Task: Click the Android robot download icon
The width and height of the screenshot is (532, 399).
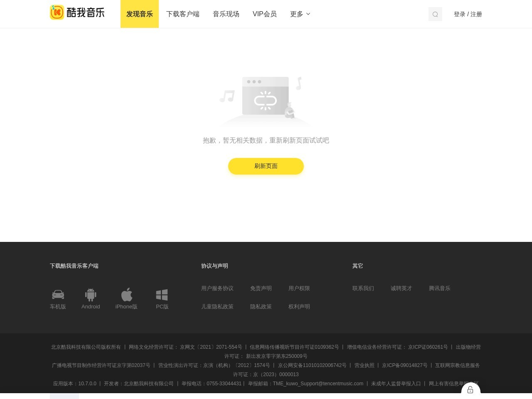Action: (91, 294)
